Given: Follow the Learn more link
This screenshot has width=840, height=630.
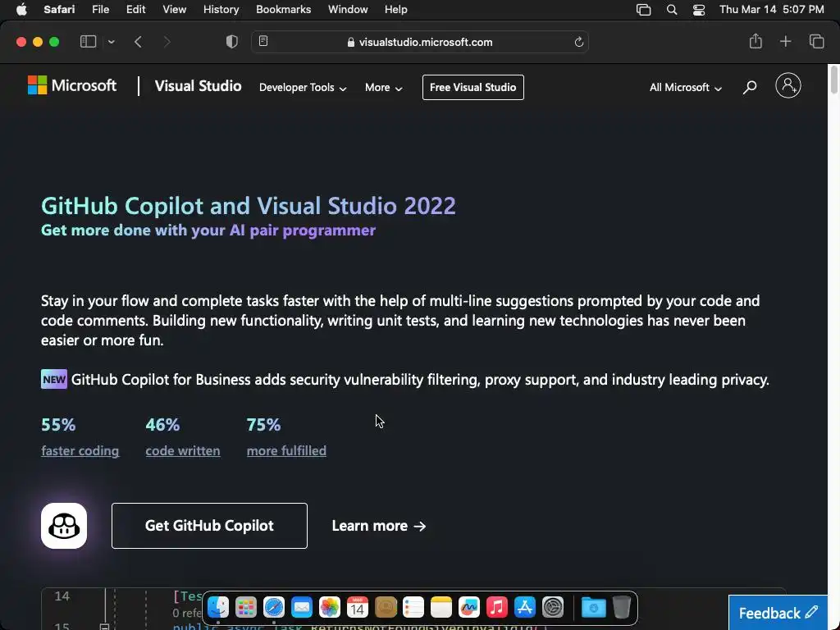Looking at the screenshot, I should [379, 526].
